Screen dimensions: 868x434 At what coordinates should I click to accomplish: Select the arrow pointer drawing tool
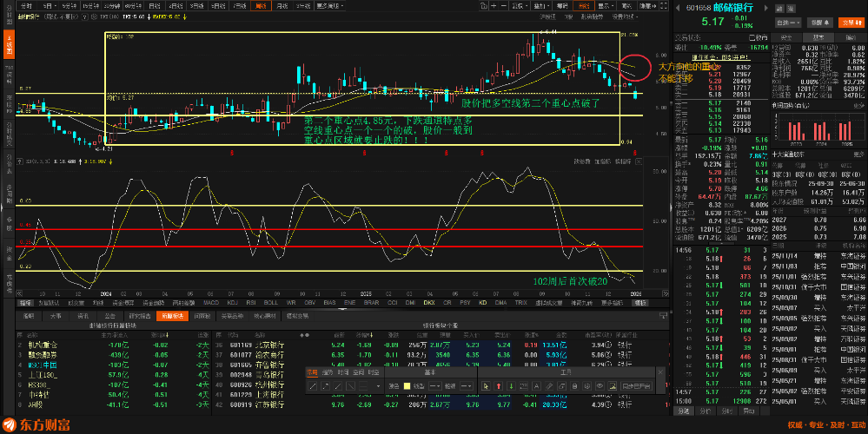(x=486, y=386)
